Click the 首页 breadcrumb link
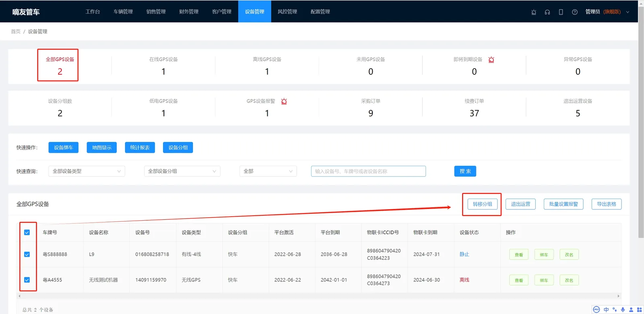The width and height of the screenshot is (644, 314). pyautogui.click(x=16, y=31)
